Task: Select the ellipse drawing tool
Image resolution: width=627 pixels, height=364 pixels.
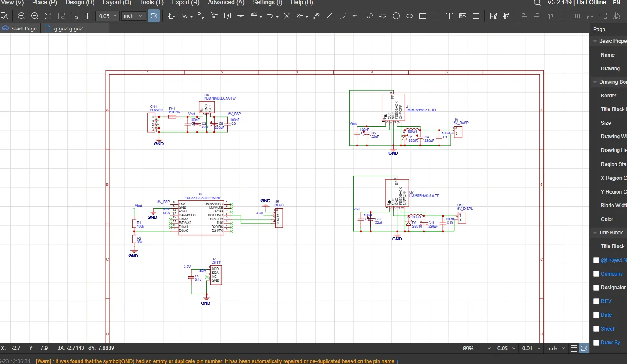Action: coord(409,16)
